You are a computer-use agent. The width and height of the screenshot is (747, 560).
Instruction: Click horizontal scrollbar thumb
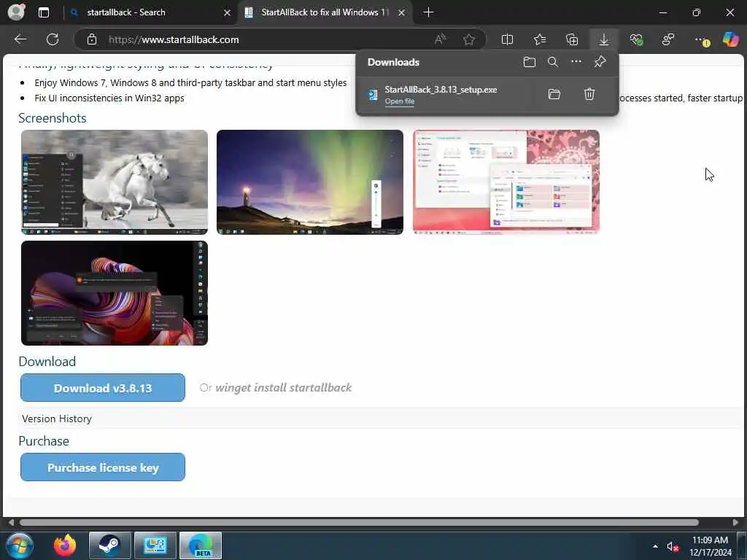coord(359,522)
